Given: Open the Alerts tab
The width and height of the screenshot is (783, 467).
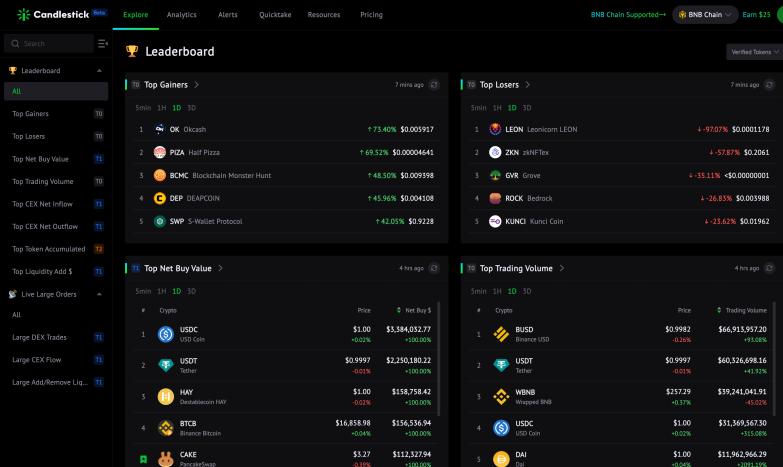Looking at the screenshot, I should (x=228, y=14).
